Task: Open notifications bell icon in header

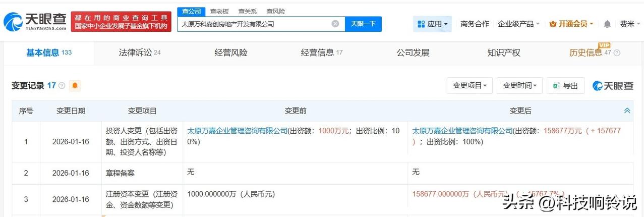Action: coord(607,24)
